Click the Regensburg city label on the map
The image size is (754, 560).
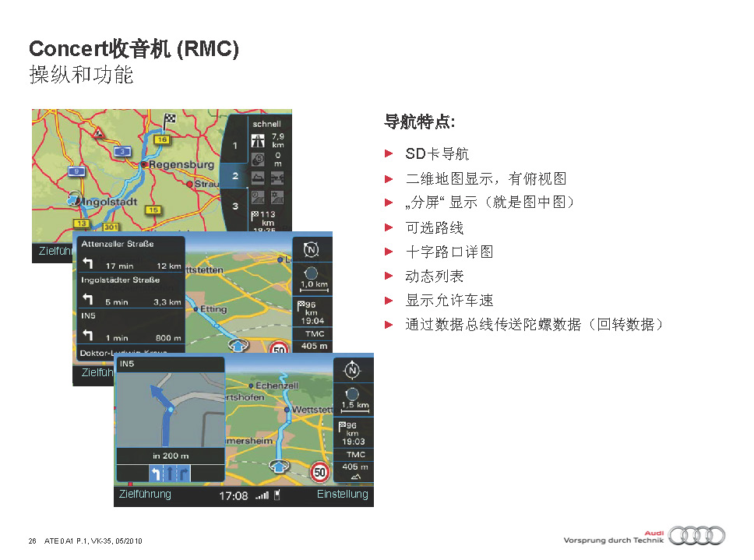[181, 164]
